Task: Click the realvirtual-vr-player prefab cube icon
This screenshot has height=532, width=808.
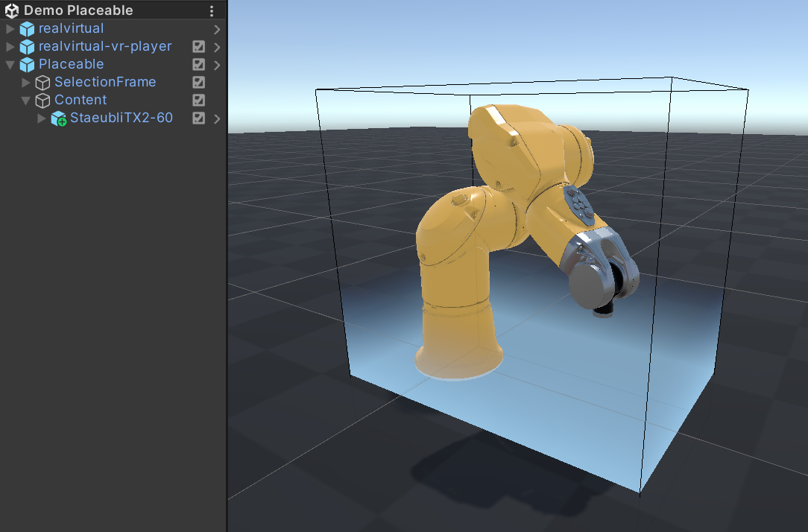Action: coord(28,47)
